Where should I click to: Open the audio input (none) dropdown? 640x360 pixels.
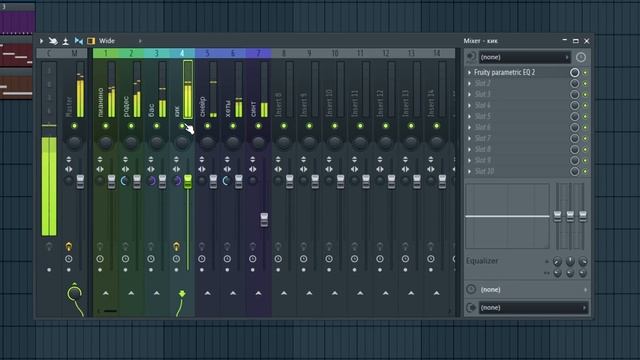(524, 57)
